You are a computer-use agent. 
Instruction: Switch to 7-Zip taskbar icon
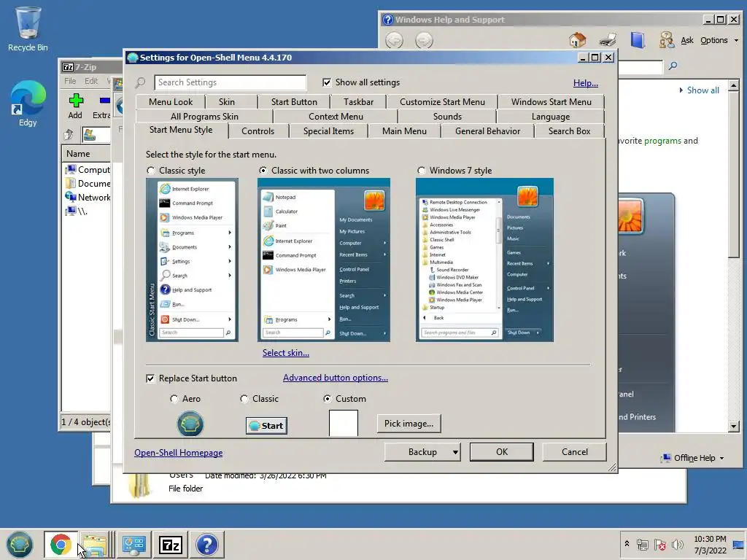(171, 544)
